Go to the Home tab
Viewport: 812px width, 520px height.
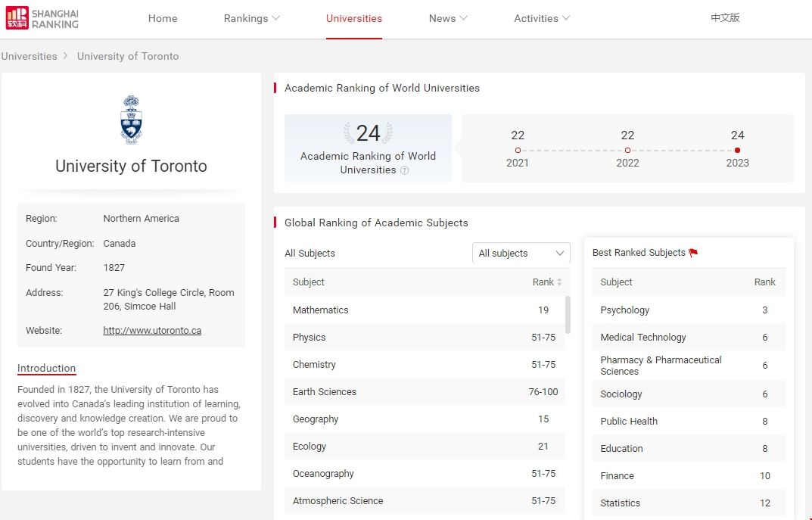coord(163,18)
